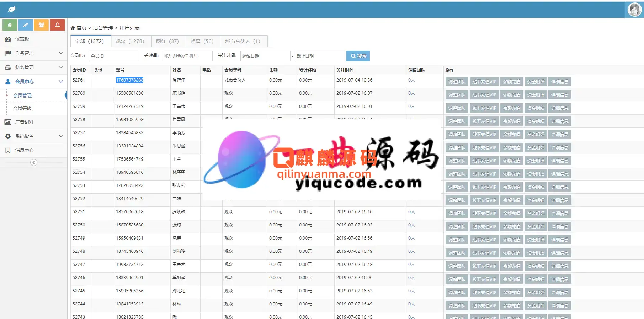This screenshot has height=319, width=644.
Task: Open 会员等级 submenu item
Action: point(22,108)
